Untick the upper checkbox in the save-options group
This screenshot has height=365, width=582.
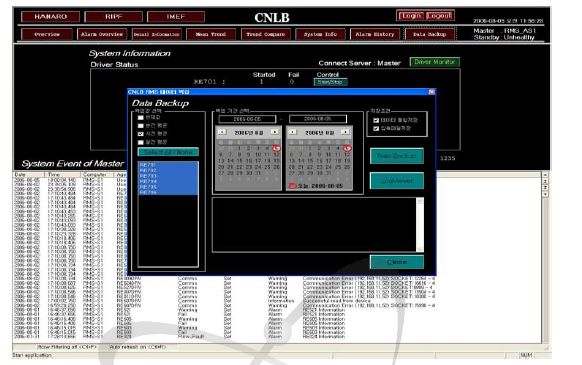click(x=376, y=120)
